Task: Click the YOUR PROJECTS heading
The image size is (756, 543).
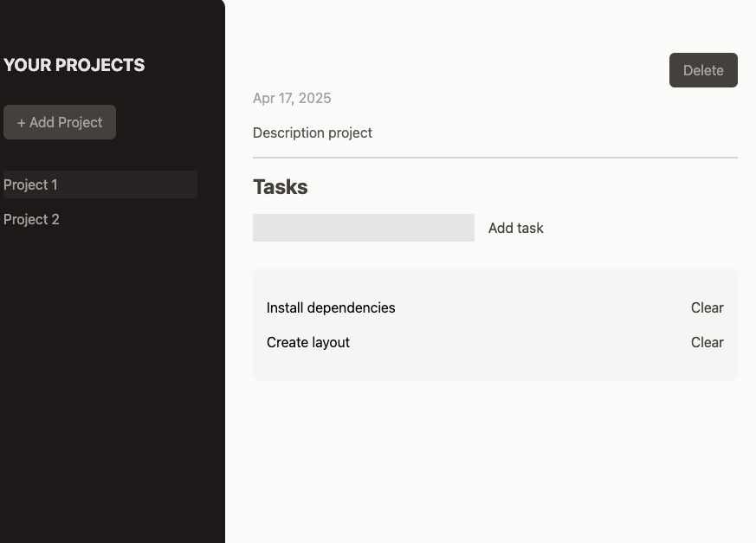Action: pos(74,65)
